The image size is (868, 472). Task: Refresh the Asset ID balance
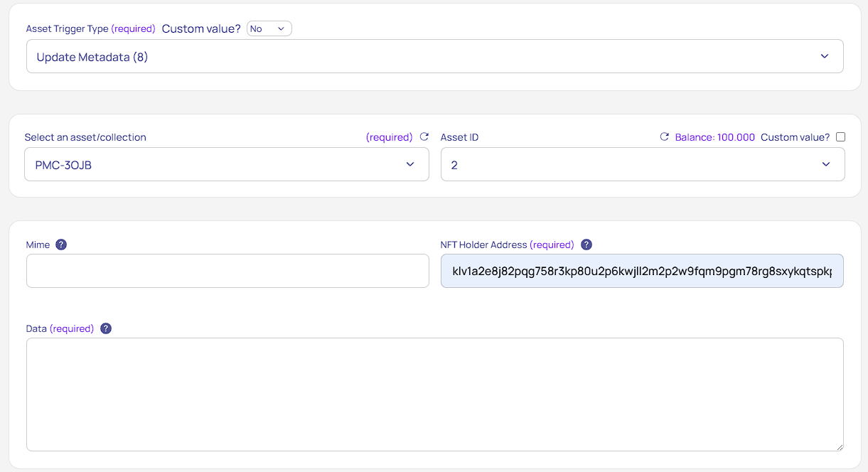tap(665, 137)
